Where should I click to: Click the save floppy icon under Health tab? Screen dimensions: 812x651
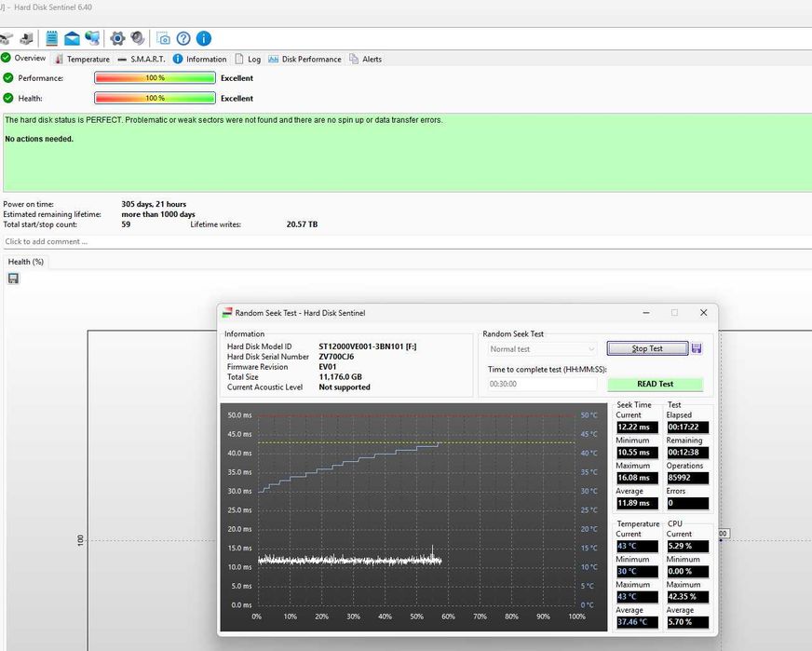click(x=13, y=278)
